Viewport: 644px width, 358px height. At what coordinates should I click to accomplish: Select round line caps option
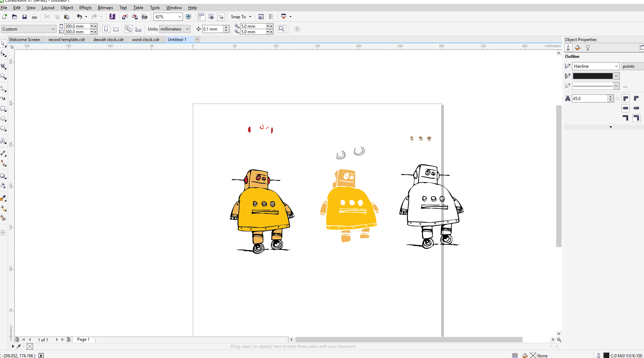[636, 108]
